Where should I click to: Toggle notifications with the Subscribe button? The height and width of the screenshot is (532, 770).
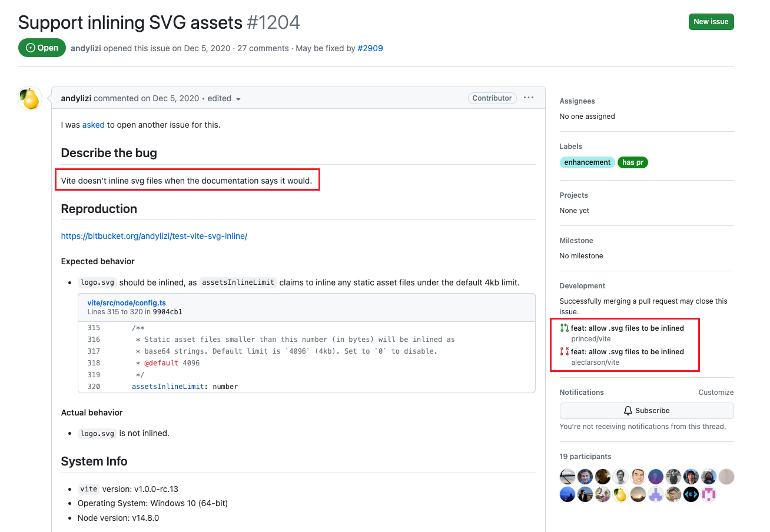click(x=646, y=411)
